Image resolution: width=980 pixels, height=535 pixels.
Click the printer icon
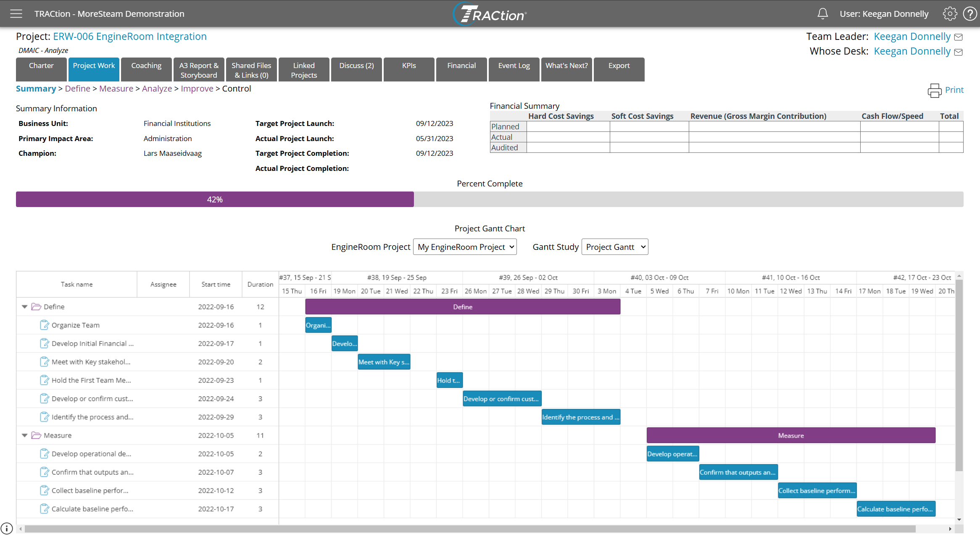tap(934, 90)
